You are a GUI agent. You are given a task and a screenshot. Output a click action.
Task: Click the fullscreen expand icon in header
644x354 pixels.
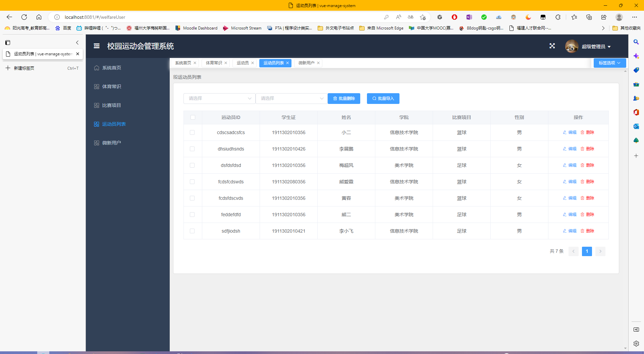click(x=552, y=46)
